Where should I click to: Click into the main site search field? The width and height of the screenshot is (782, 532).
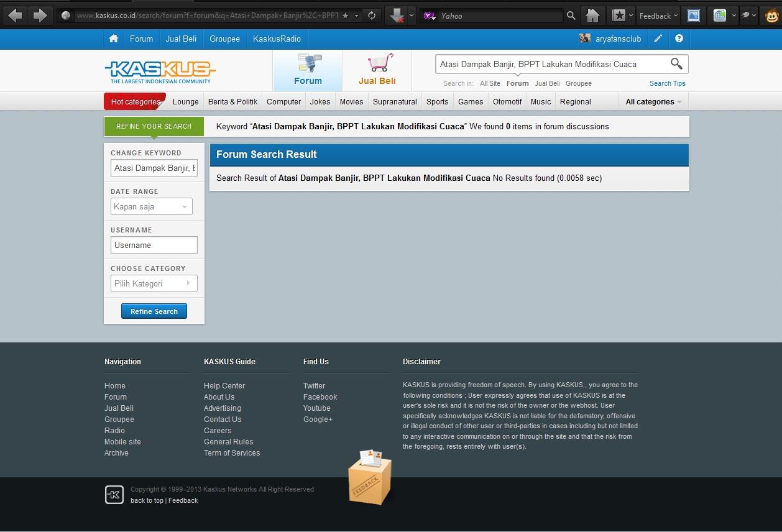click(551, 64)
